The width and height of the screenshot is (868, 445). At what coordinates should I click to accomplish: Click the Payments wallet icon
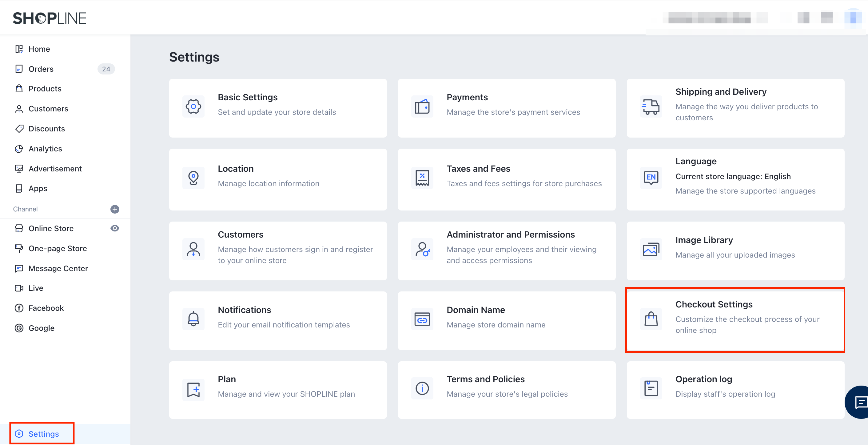422,106
